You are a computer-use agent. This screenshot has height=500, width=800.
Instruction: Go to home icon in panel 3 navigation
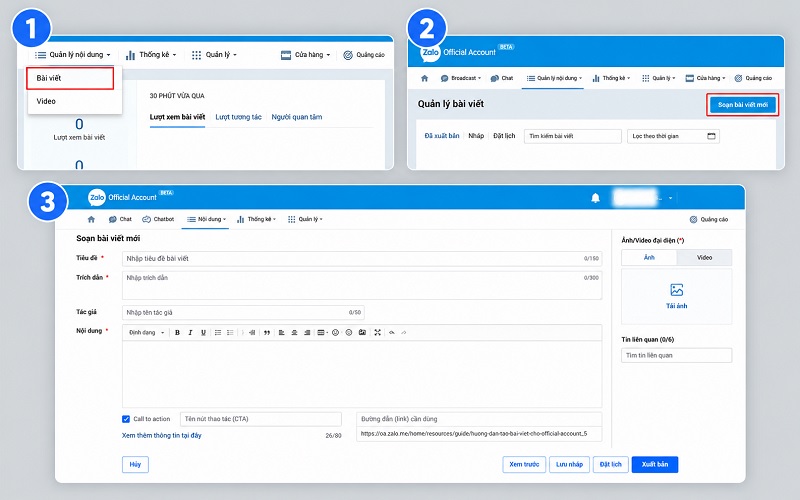pos(91,219)
